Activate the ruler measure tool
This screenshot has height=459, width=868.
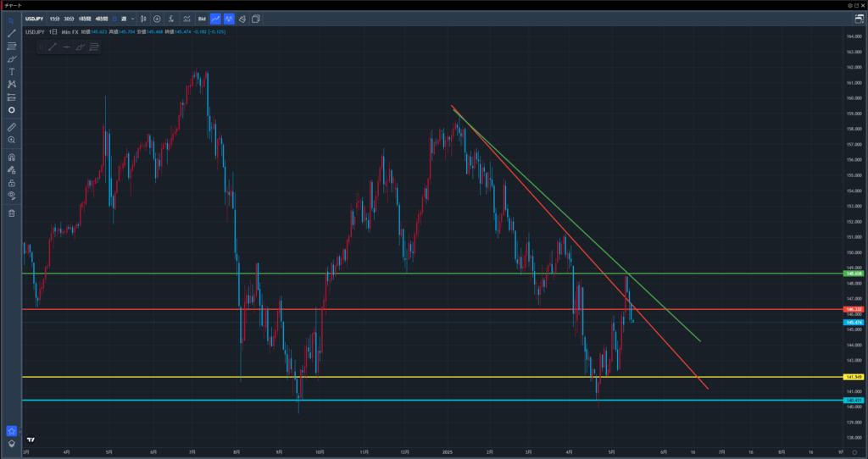tap(11, 127)
